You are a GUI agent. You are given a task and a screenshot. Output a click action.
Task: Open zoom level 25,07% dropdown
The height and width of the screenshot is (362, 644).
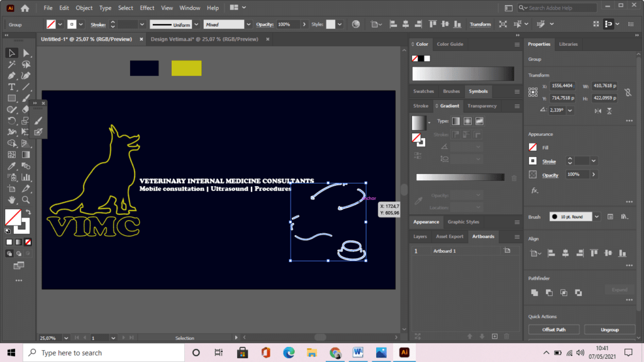tap(65, 338)
